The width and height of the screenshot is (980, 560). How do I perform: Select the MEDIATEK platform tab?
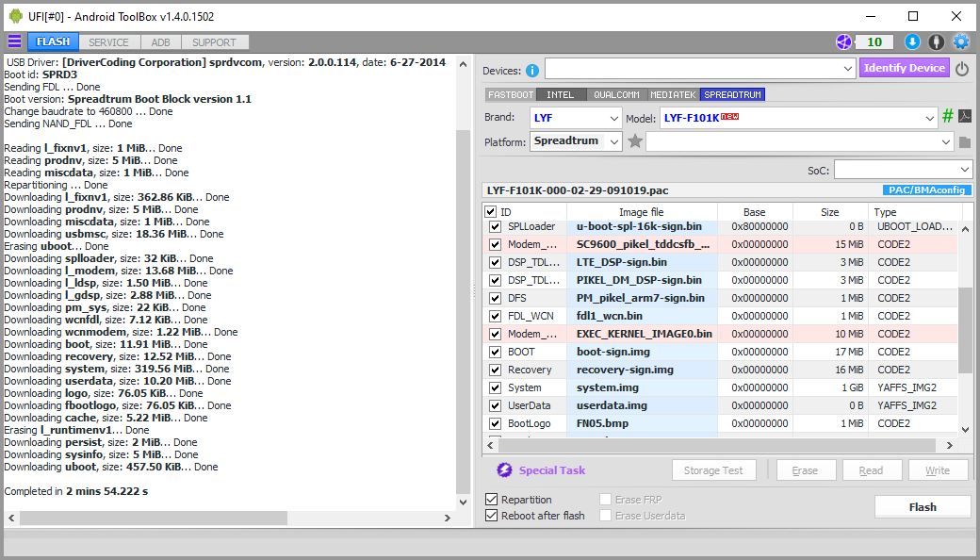673,95
